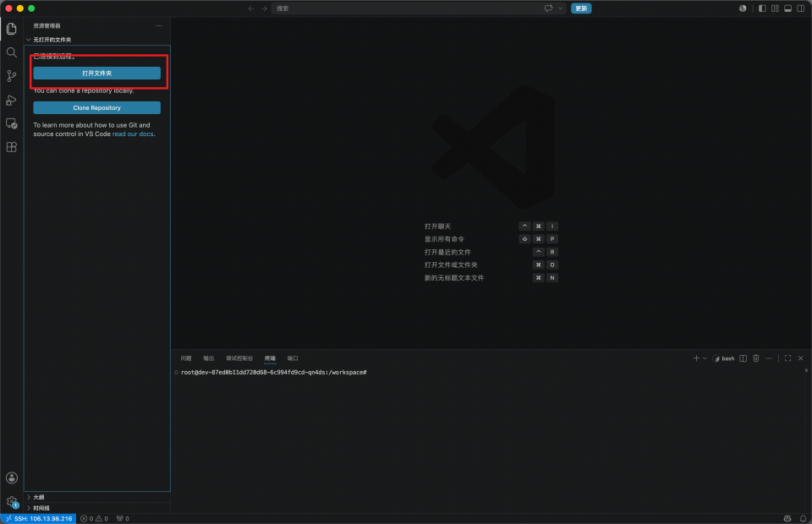Create a new terminal with plus icon
This screenshot has width=812, height=524.
click(696, 358)
